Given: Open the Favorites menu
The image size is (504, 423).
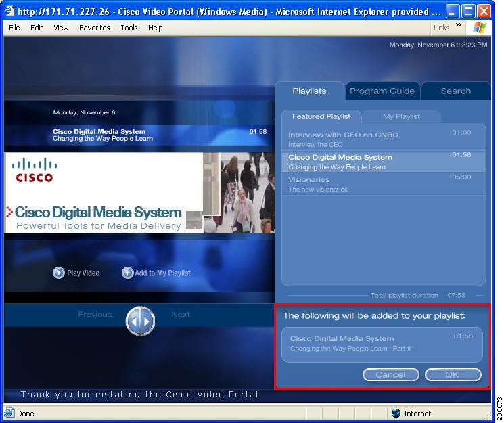Looking at the screenshot, I should (x=94, y=28).
